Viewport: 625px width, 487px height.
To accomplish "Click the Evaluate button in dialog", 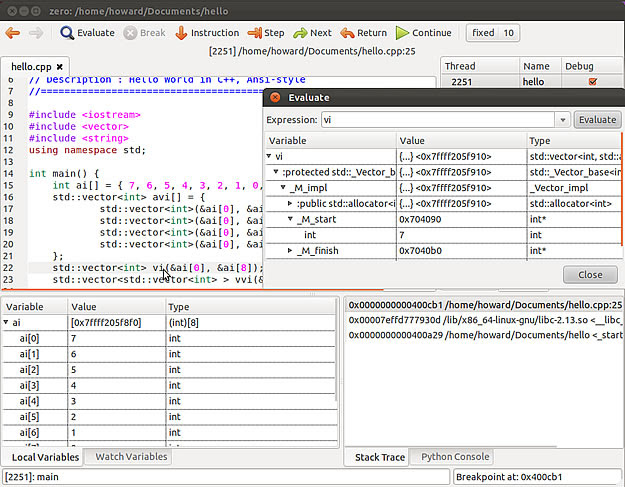I will [597, 120].
